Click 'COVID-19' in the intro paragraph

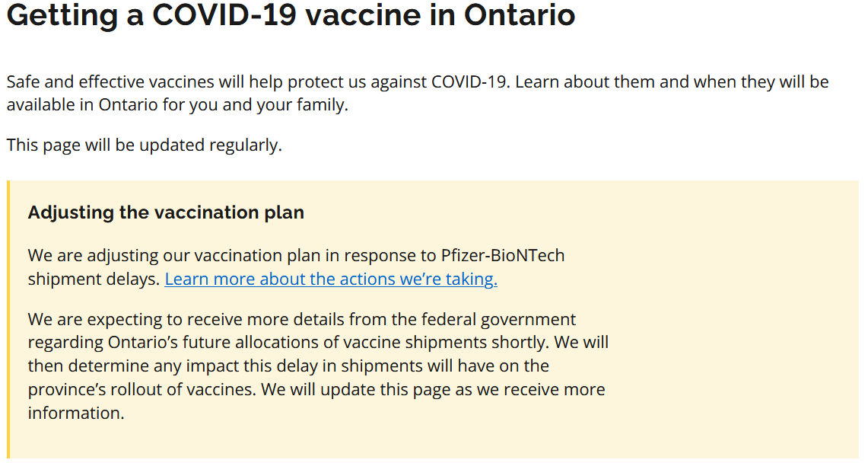(x=469, y=81)
